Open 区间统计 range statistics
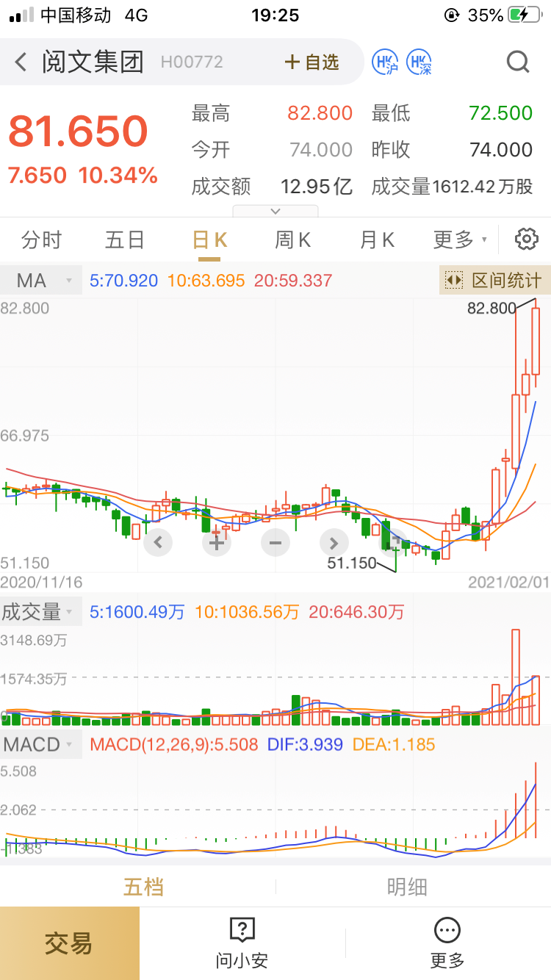Screen dimensions: 551x980 coord(495,280)
